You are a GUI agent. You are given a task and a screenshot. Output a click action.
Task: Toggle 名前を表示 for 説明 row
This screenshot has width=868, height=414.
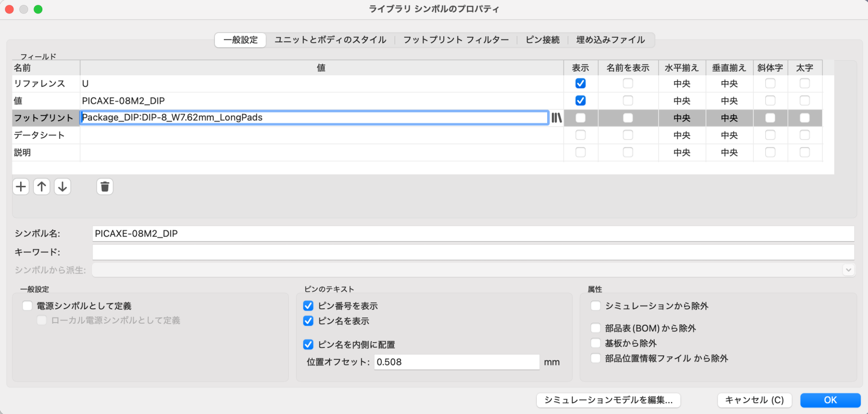[x=628, y=152]
